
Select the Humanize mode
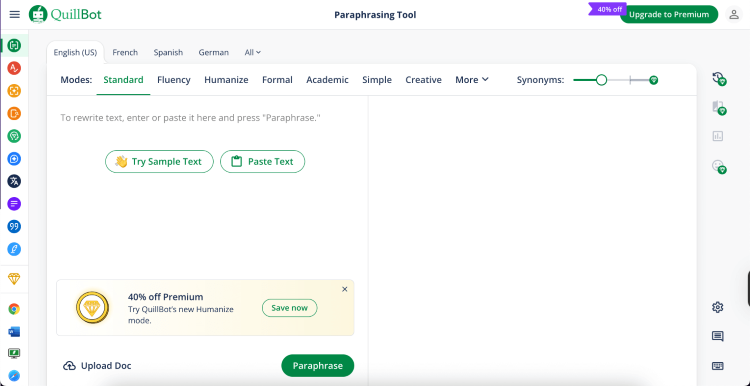(226, 80)
